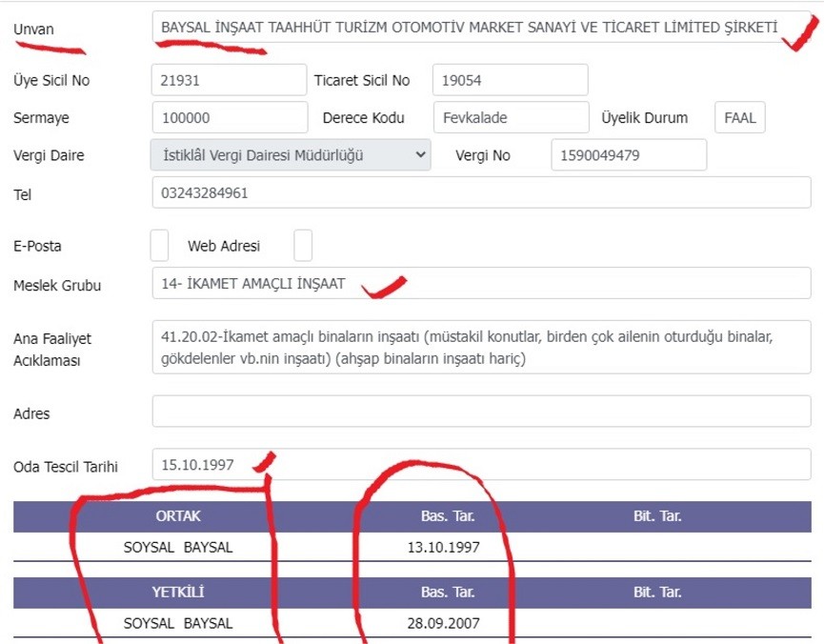The image size is (824, 644).
Task: Open the Vergi Daire dropdown
Action: (x=291, y=154)
